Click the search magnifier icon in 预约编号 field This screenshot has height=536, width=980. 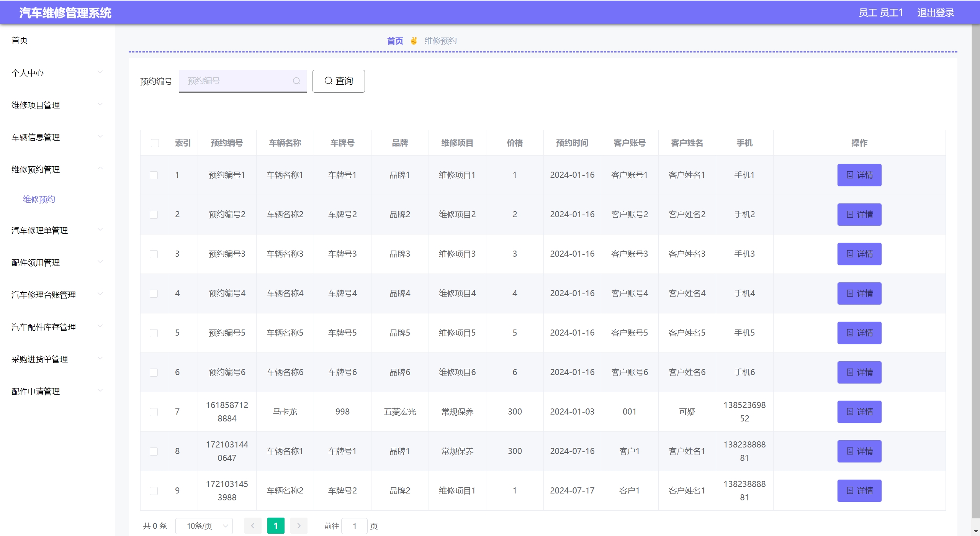(296, 81)
